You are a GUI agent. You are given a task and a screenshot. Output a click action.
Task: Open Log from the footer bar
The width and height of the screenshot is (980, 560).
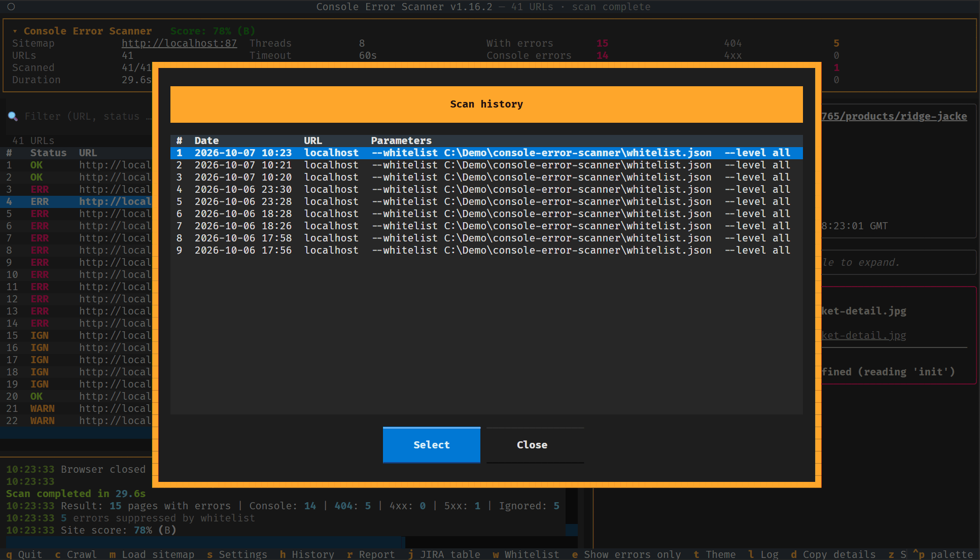(763, 554)
